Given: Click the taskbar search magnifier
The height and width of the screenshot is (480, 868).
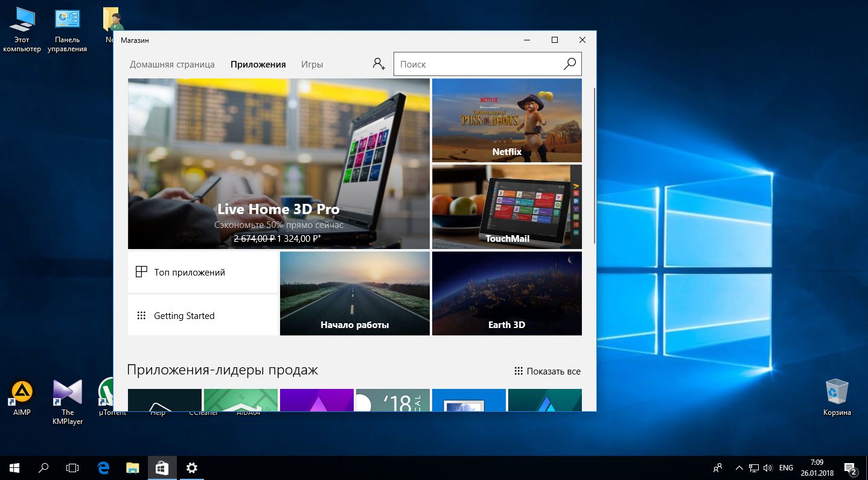Looking at the screenshot, I should click(43, 467).
